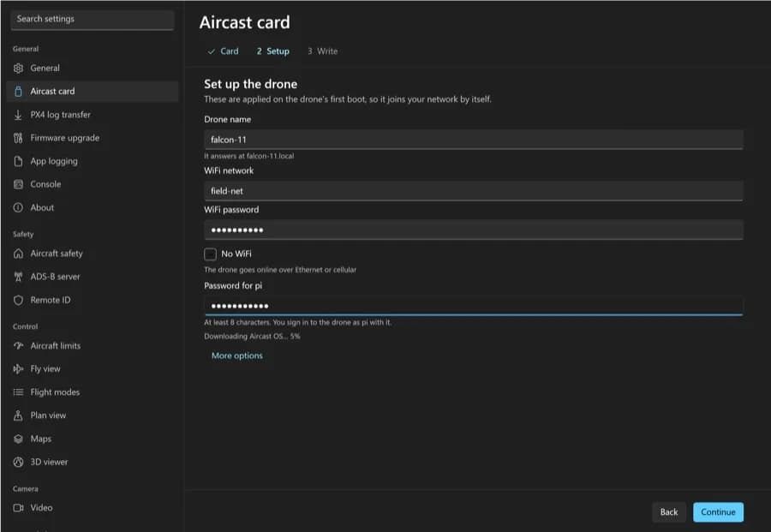The width and height of the screenshot is (771, 532).
Task: Click the Remote ID shield icon
Action: pyautogui.click(x=18, y=300)
